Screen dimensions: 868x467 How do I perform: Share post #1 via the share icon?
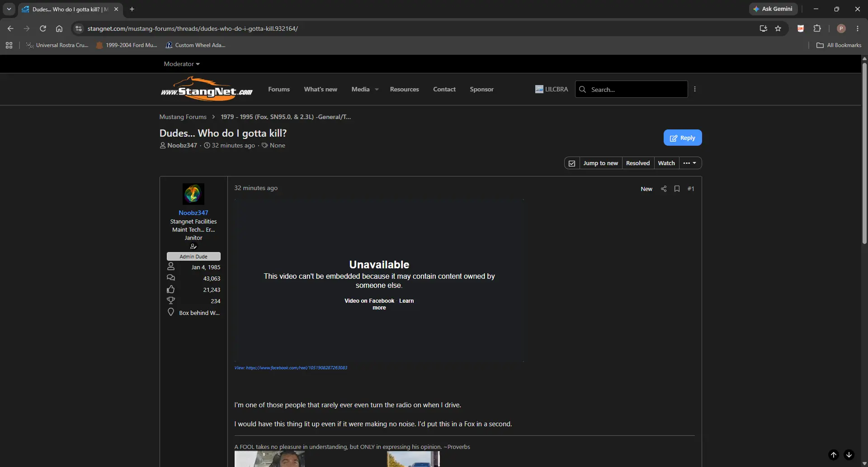[x=664, y=189]
